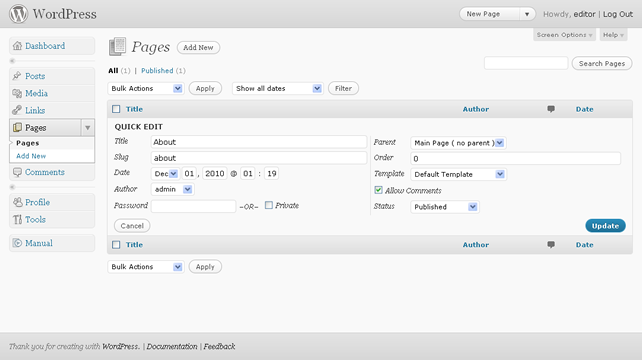Expand the top Bulk Actions dropdown
Image resolution: width=642 pixels, height=360 pixels.
[146, 88]
